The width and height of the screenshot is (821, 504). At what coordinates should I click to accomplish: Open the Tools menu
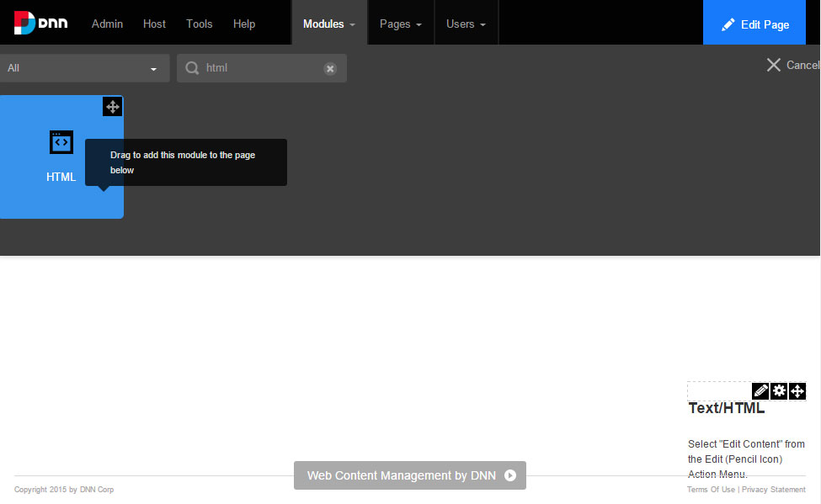[199, 24]
